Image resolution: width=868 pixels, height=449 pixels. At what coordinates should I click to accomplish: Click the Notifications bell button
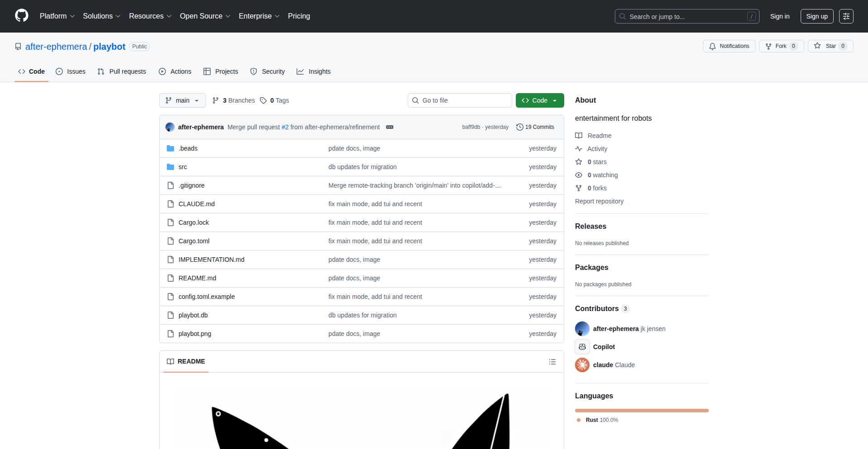tap(729, 46)
